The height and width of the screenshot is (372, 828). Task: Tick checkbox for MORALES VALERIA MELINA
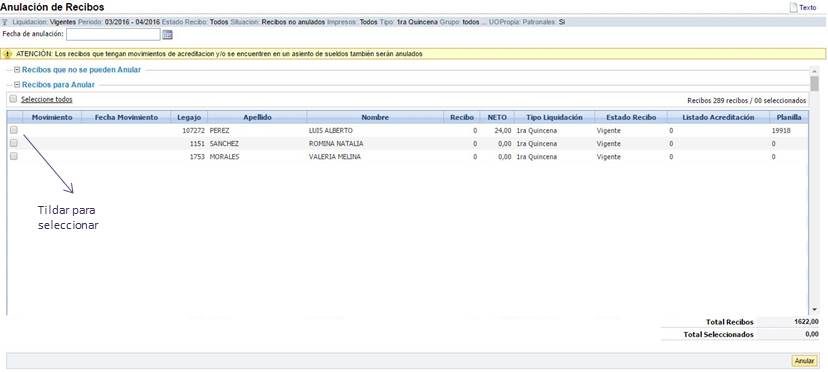click(14, 156)
